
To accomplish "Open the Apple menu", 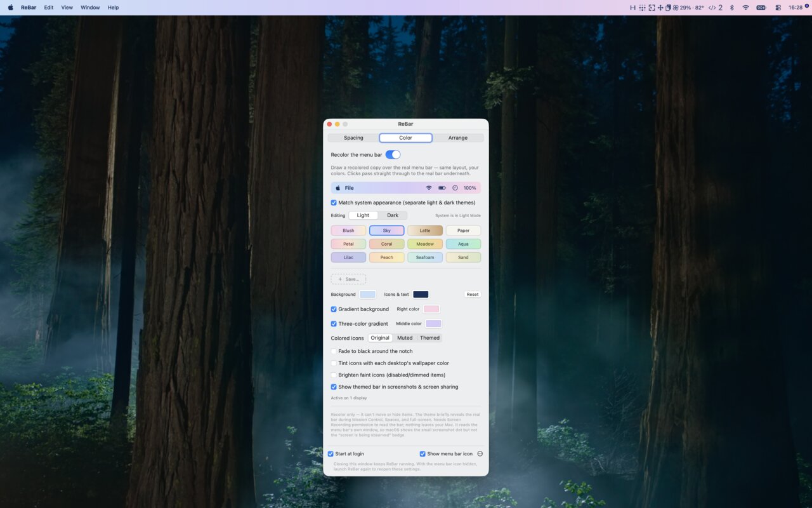I will (x=10, y=8).
